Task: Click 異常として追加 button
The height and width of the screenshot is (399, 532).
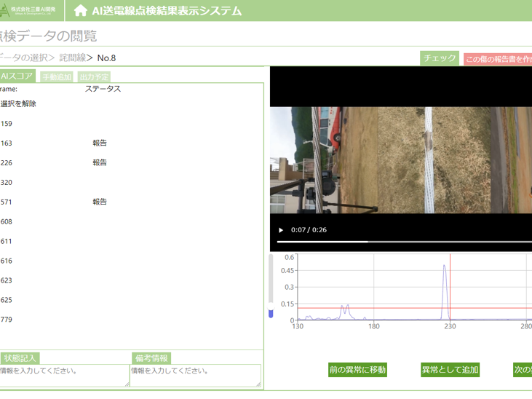Action: point(450,370)
